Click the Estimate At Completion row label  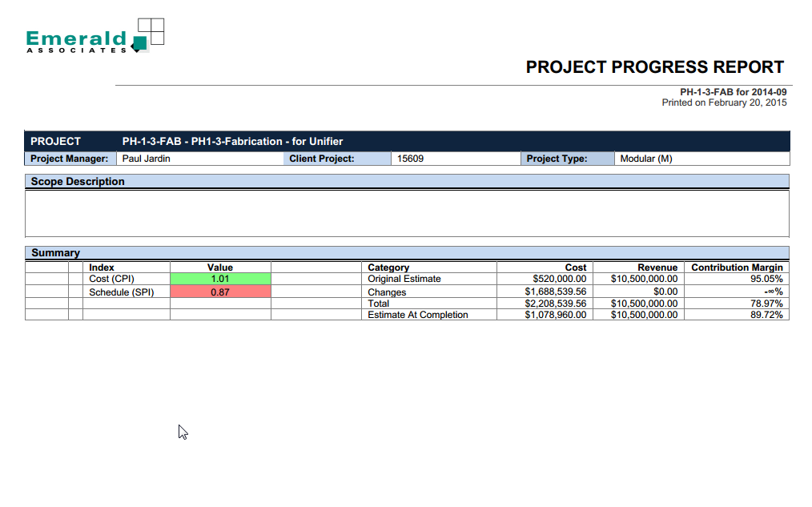click(x=417, y=315)
